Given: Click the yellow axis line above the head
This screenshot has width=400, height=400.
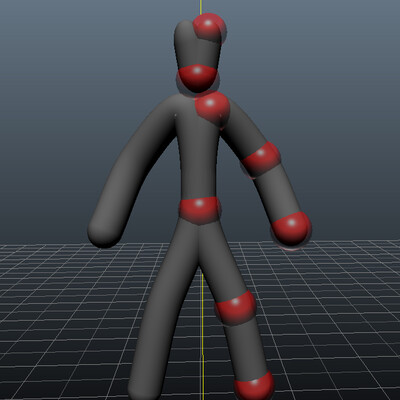Looking at the screenshot, I should tap(201, 7).
